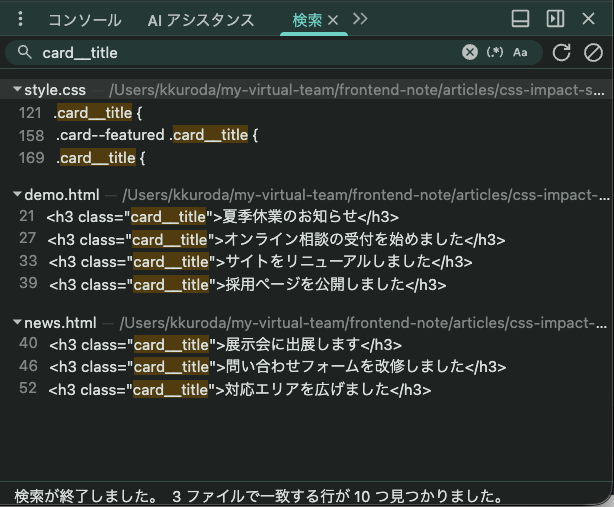This screenshot has width=614, height=507.
Task: Close the 検索 tab with its x
Action: coord(333,20)
